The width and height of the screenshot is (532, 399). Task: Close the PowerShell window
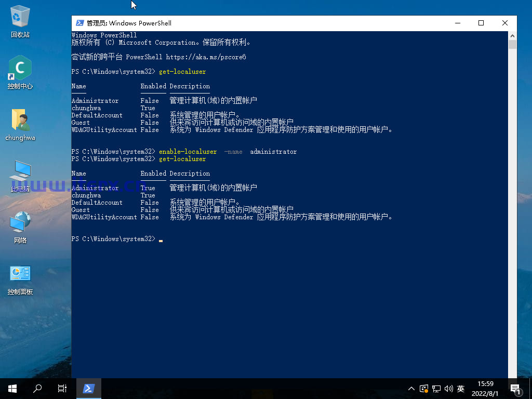coord(505,23)
